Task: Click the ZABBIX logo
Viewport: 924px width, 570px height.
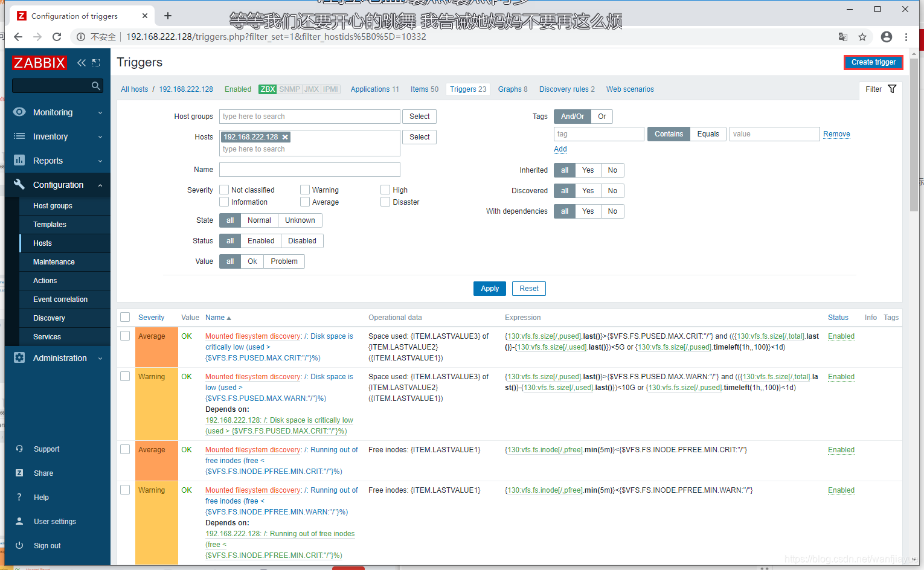Action: [x=39, y=63]
